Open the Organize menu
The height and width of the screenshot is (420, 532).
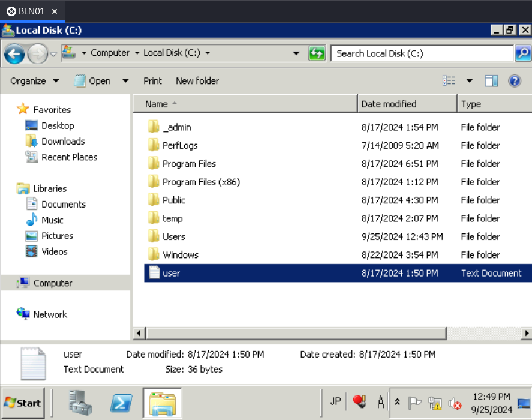pyautogui.click(x=34, y=81)
